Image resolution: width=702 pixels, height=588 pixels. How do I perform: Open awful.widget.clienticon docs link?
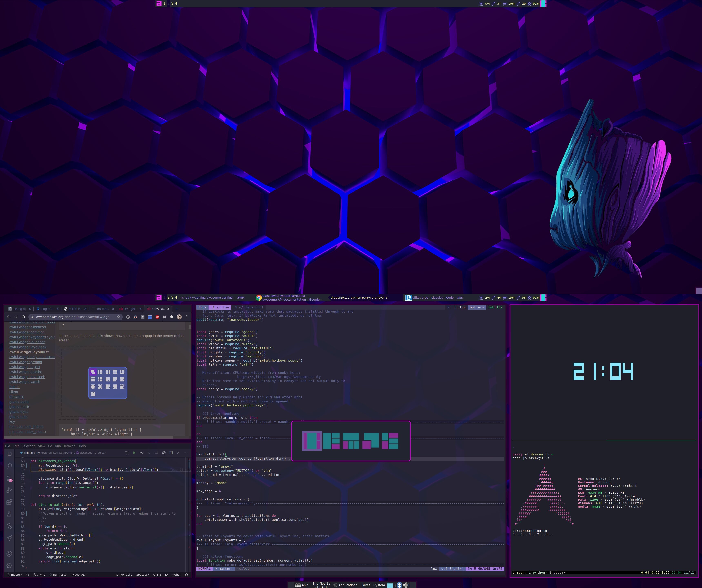[x=27, y=327]
